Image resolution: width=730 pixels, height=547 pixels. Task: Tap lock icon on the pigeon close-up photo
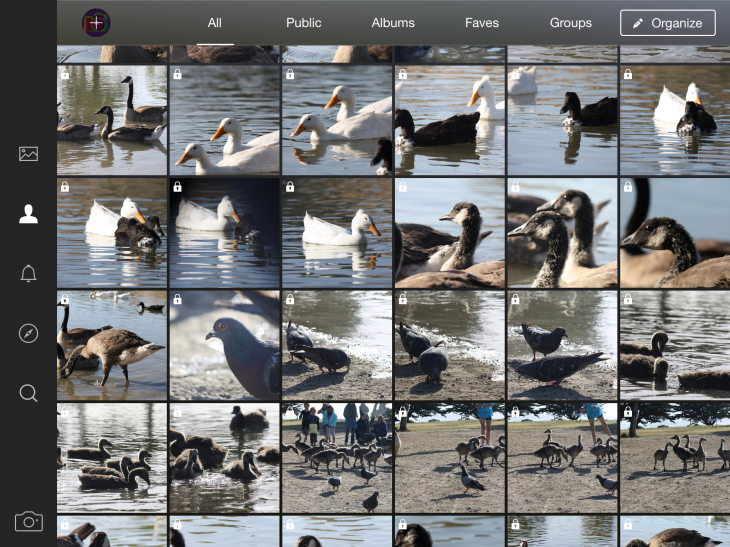177,299
